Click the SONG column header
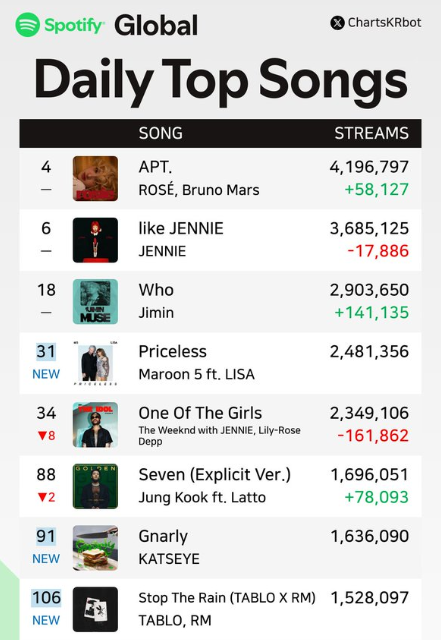This screenshot has width=441, height=640. point(160,133)
